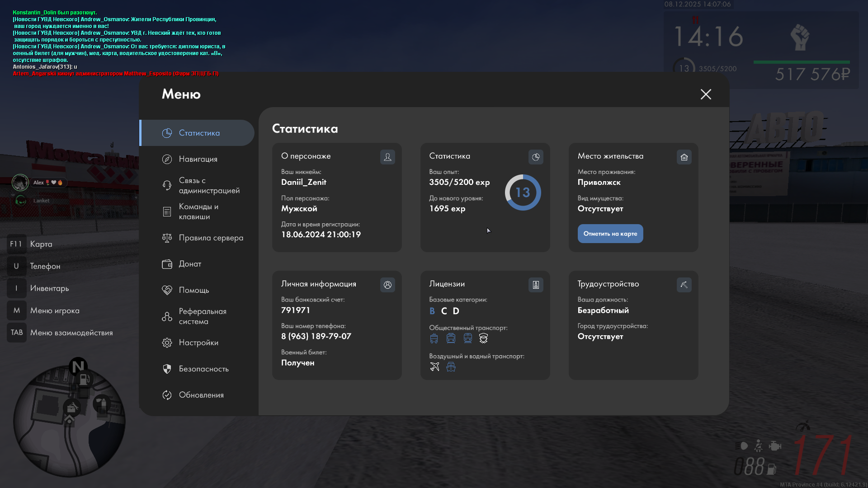This screenshot has height=488, width=868.
Task: Select Команды и клавиши menu item
Action: [x=198, y=211]
